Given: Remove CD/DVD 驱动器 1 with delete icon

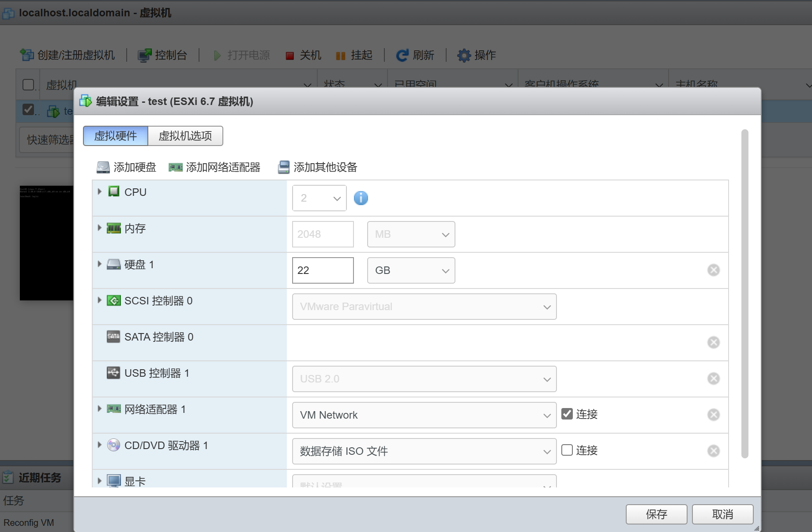Looking at the screenshot, I should coord(713,451).
